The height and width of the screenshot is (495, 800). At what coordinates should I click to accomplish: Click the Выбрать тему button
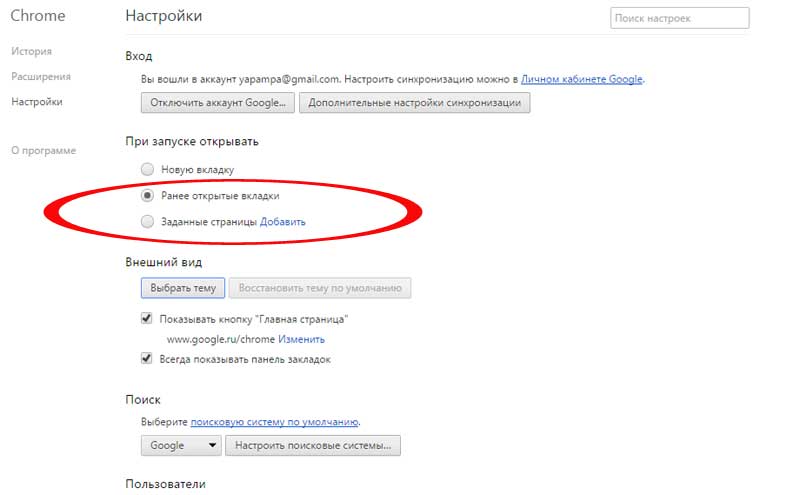point(183,288)
